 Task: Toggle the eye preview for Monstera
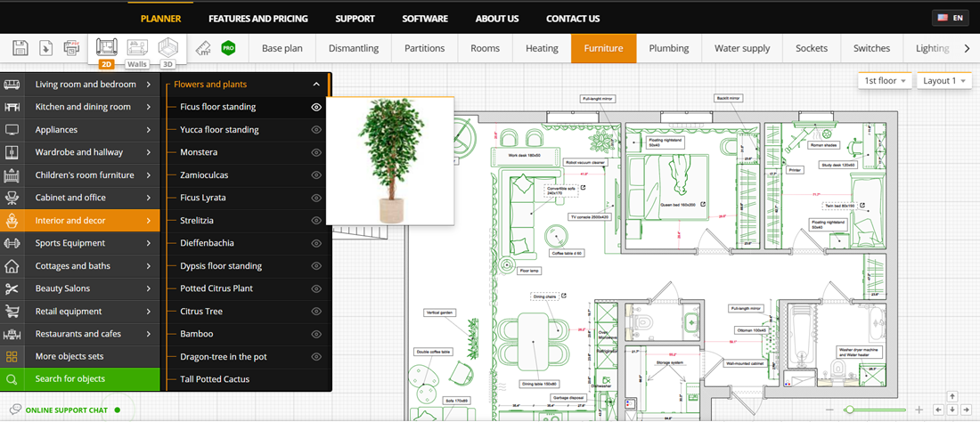316,152
